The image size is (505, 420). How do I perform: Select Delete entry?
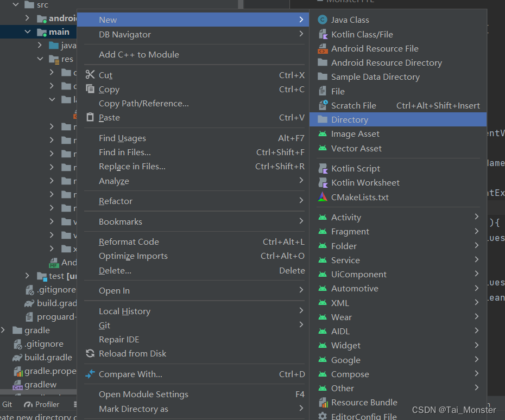pos(193,270)
